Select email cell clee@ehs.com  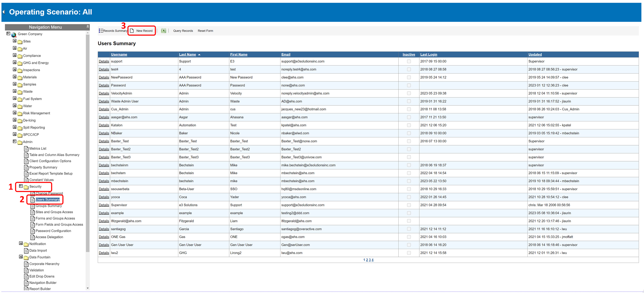coord(292,77)
